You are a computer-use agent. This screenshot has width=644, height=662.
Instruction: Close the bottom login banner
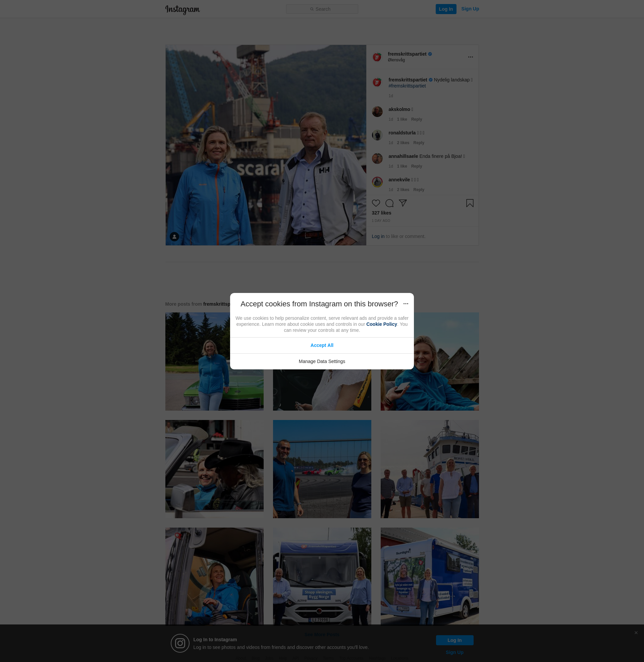636,633
